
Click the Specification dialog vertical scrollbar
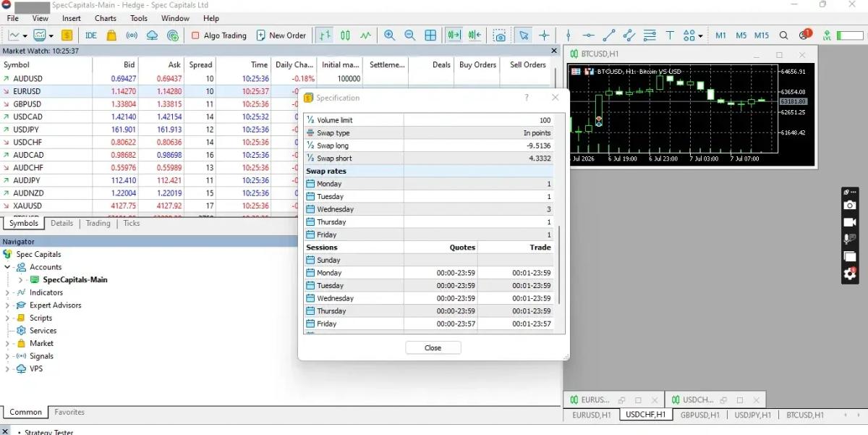tap(558, 265)
